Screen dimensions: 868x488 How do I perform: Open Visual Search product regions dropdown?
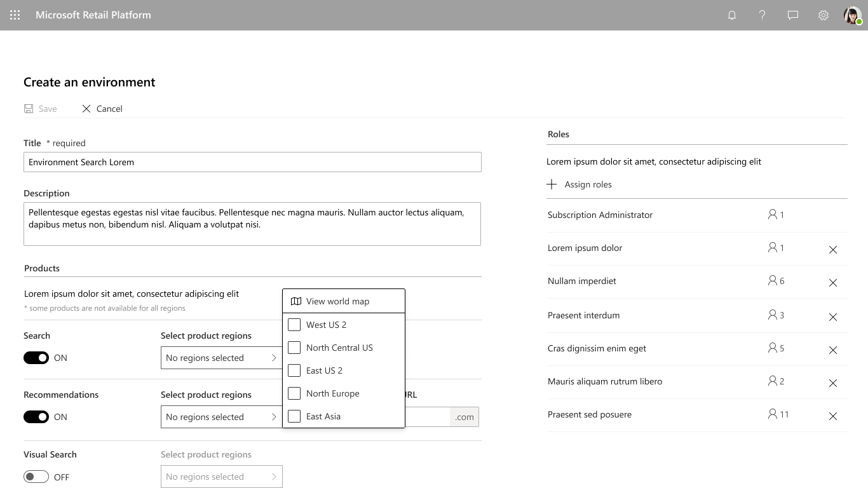point(221,477)
